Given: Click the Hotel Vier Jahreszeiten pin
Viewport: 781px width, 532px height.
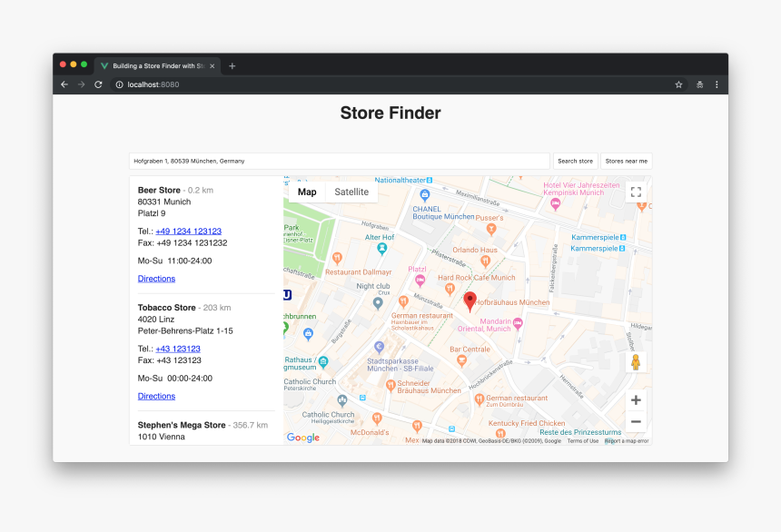Looking at the screenshot, I should [x=556, y=203].
